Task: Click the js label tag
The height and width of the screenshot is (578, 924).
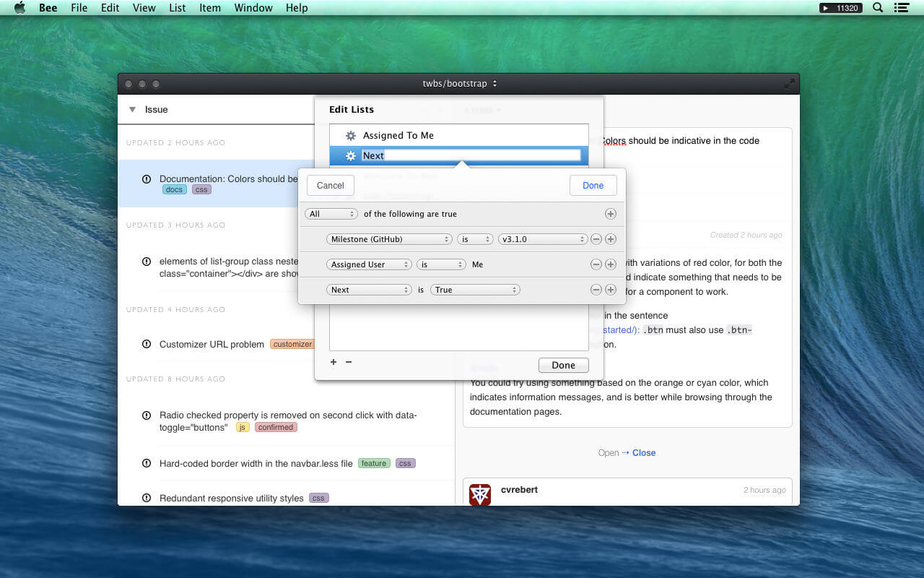Action: 243,427
